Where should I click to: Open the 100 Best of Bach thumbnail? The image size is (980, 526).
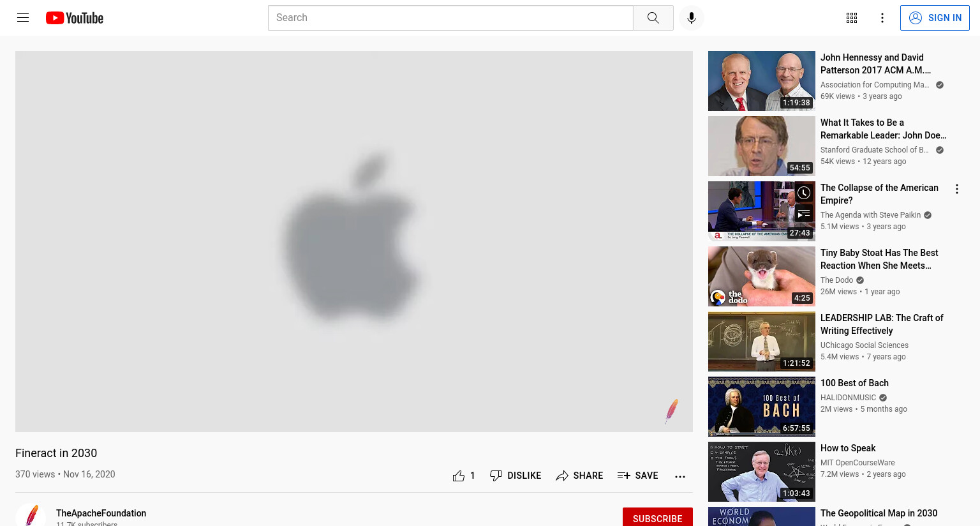pos(762,407)
